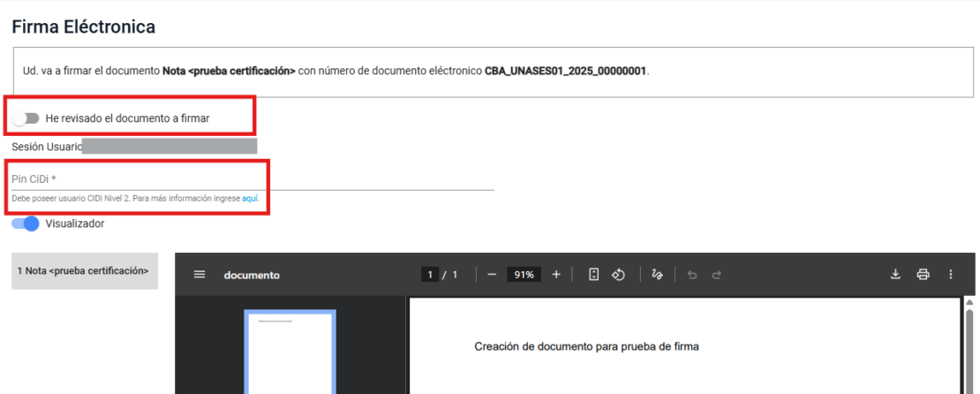980x394 pixels.
Task: Click the redo arrow in PDF toolbar
Action: point(717,275)
